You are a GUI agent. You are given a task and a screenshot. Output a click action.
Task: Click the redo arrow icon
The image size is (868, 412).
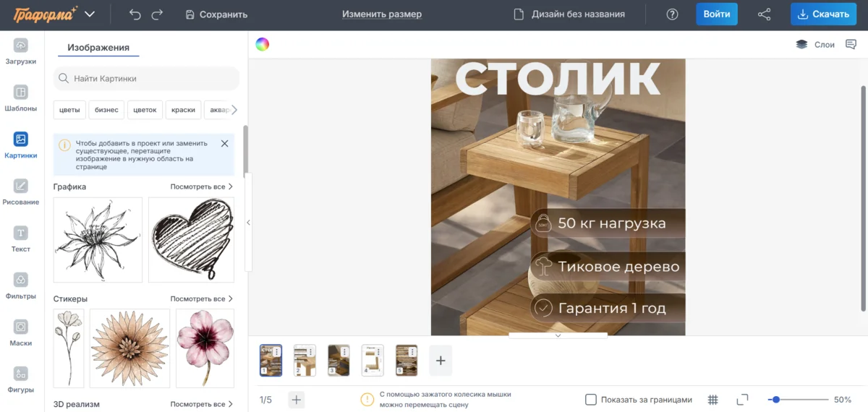[x=157, y=14]
